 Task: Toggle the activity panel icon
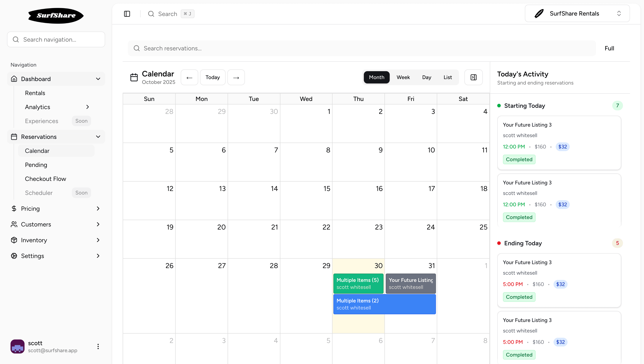pos(473,78)
